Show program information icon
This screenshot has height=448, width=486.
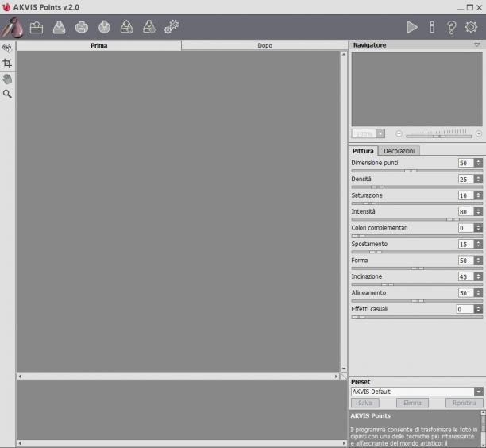click(x=432, y=27)
